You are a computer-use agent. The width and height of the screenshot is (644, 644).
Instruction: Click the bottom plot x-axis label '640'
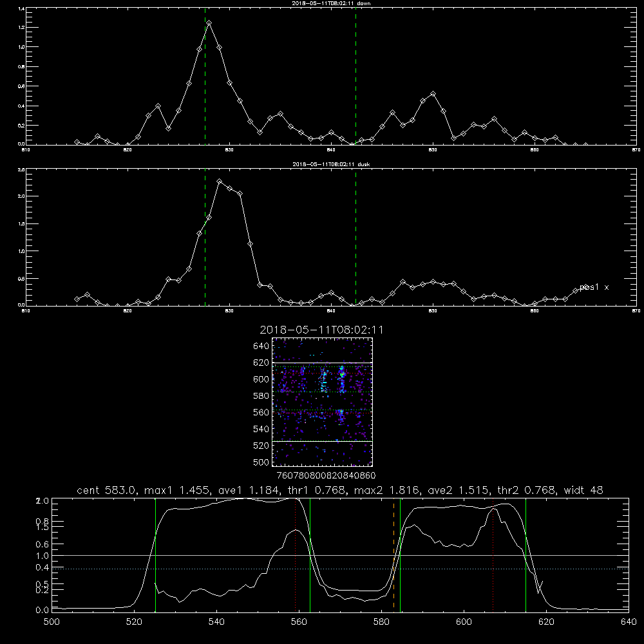pyautogui.click(x=629, y=622)
